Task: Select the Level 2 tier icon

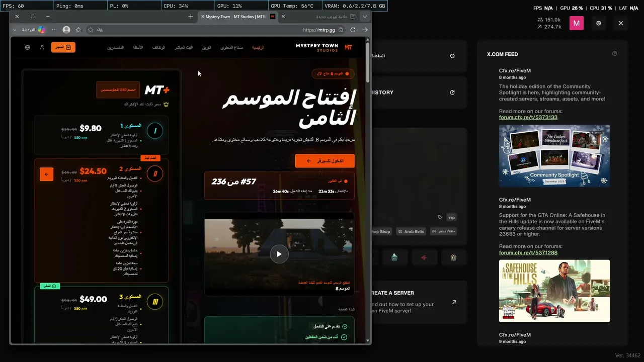Action: [x=155, y=174]
